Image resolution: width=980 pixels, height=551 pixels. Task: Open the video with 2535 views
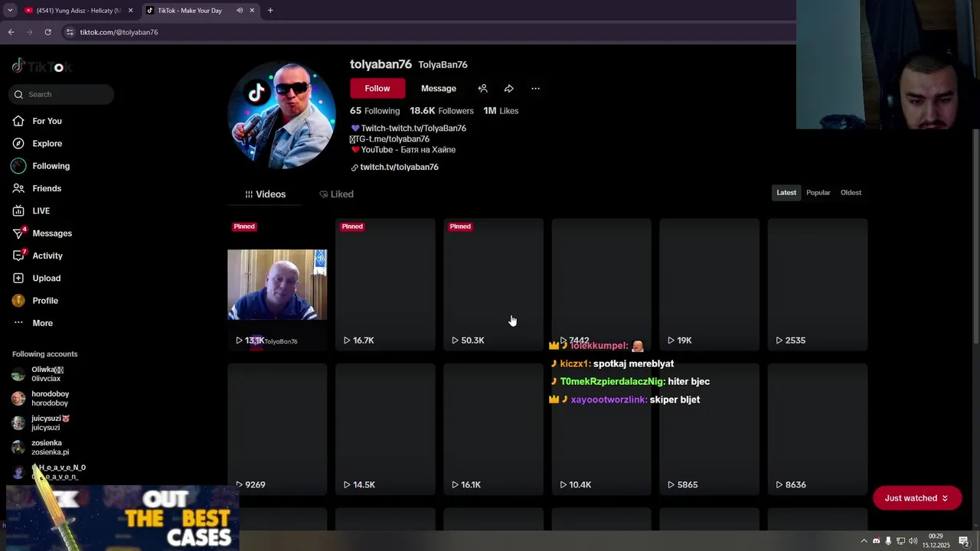(817, 285)
